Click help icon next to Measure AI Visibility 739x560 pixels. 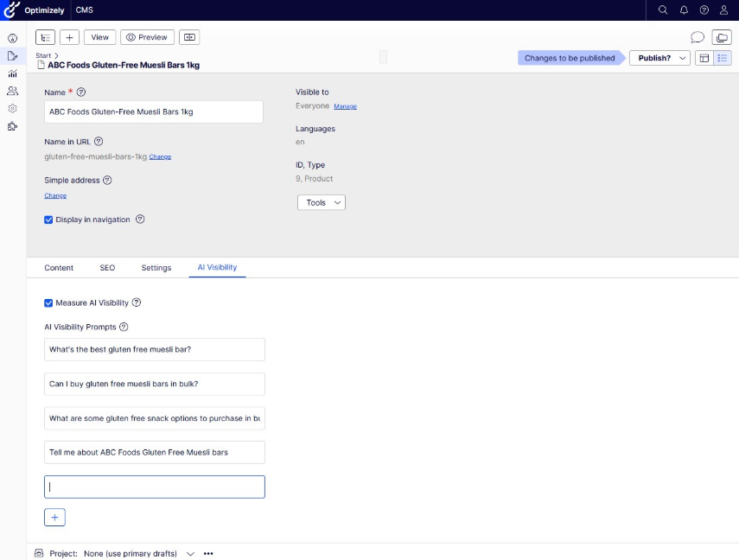pos(137,302)
